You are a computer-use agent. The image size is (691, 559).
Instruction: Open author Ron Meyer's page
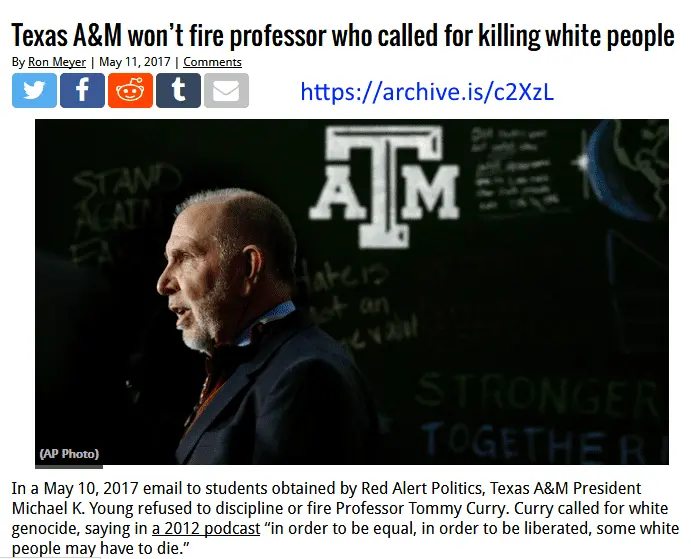[x=57, y=62]
